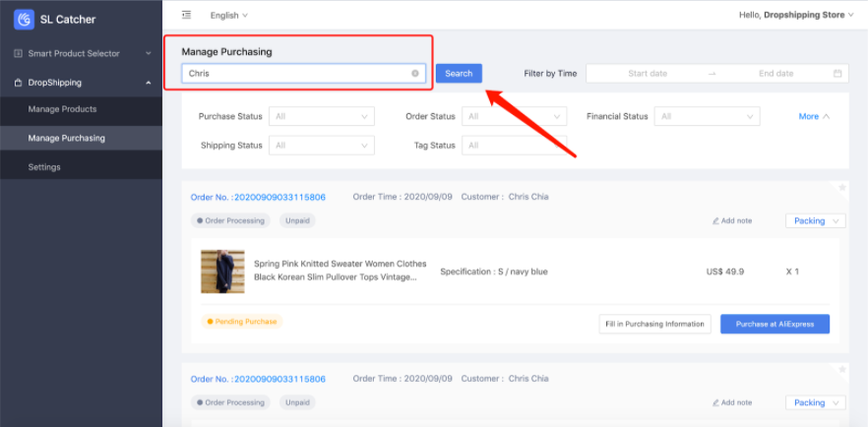868x427 pixels.
Task: Open the Purchase Status dropdown
Action: tap(322, 116)
